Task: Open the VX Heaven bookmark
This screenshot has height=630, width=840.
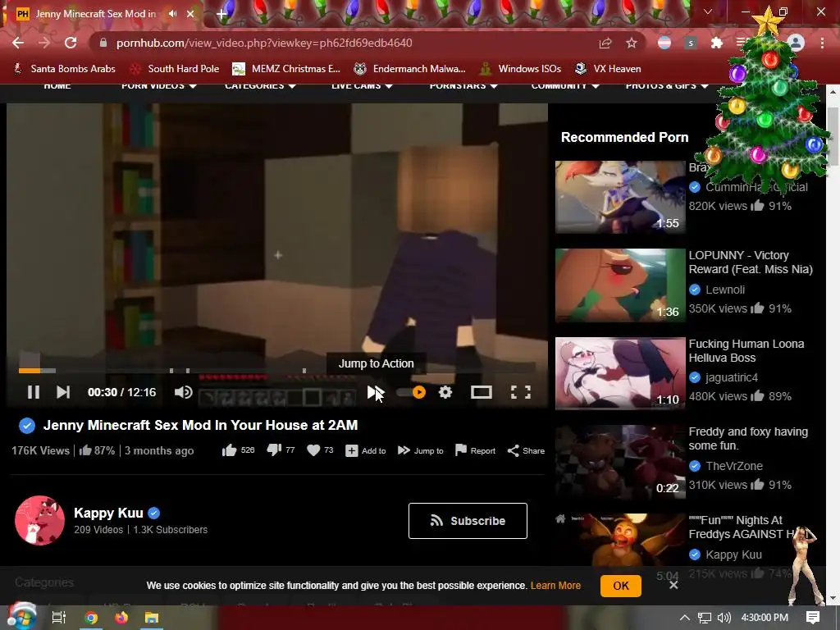Action: tap(608, 69)
